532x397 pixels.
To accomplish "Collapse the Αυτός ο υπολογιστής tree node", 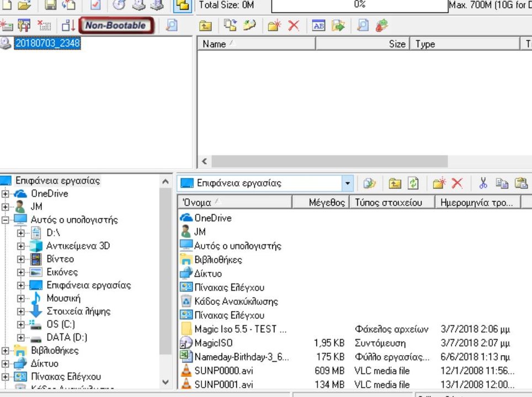I will tap(6, 220).
